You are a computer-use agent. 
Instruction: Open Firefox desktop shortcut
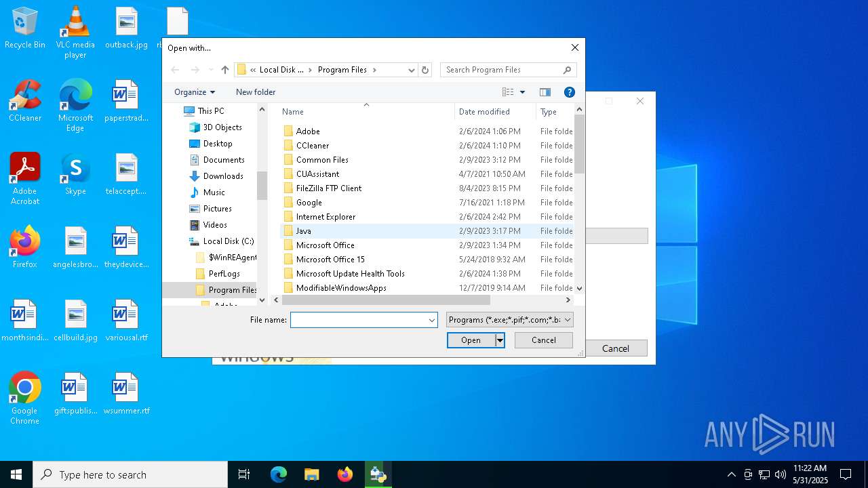coord(25,247)
